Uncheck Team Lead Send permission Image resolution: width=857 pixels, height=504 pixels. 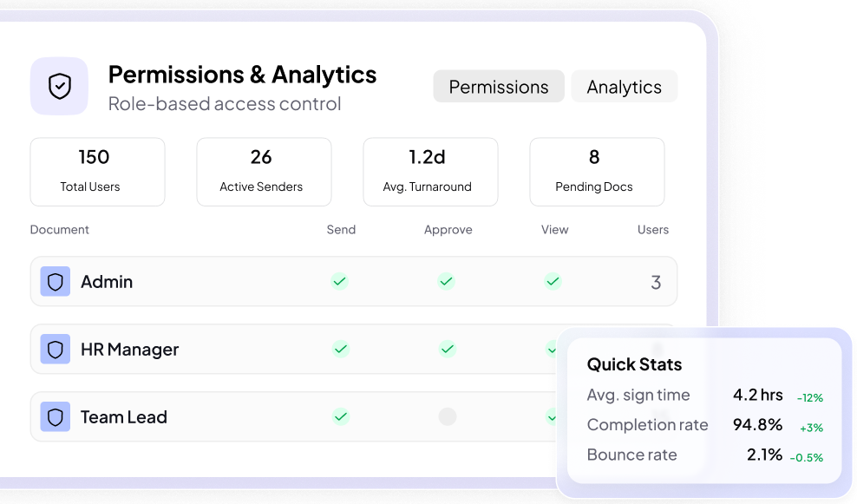click(341, 416)
